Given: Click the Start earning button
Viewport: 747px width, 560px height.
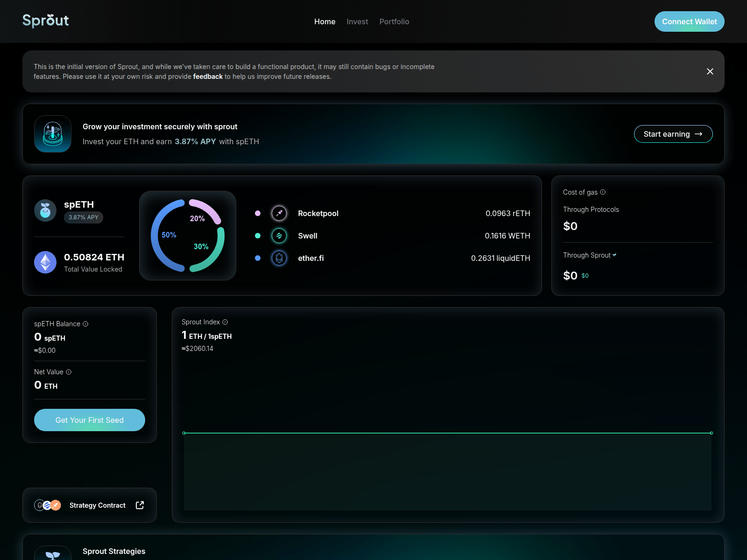Looking at the screenshot, I should (673, 134).
